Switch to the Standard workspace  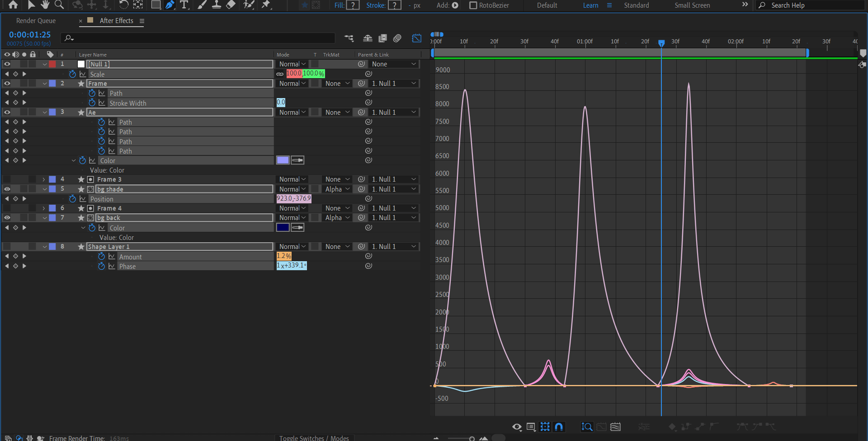(636, 5)
